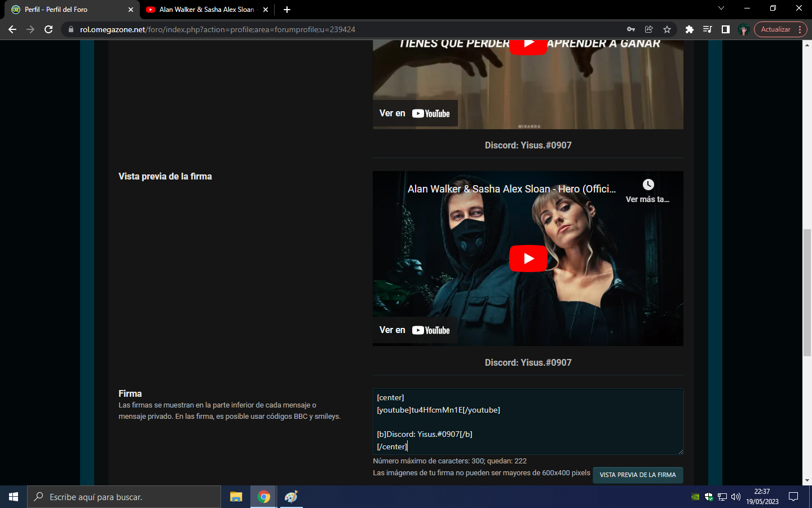Click the scrollbar down arrow
Image resolution: width=812 pixels, height=508 pixels.
pos(807,480)
